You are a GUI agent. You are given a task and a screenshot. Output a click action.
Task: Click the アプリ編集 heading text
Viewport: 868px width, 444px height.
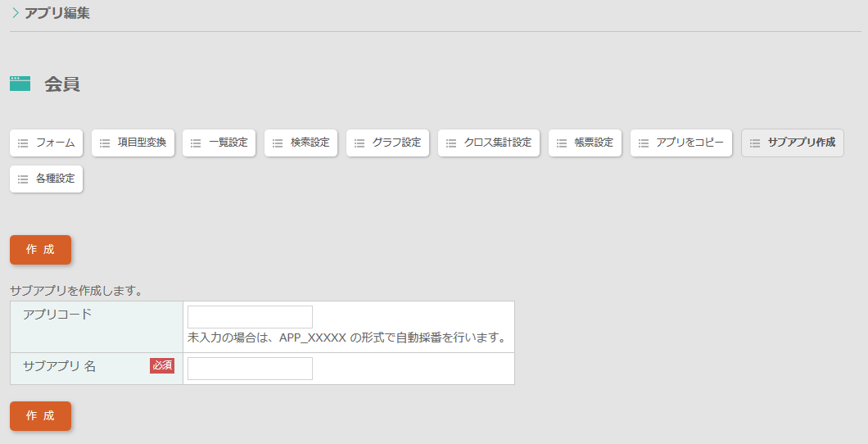[x=57, y=13]
